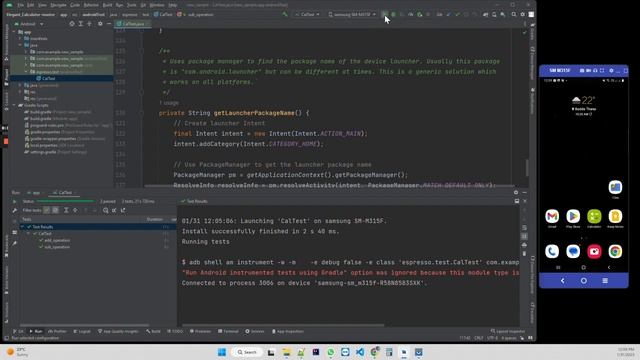Click collapse all icon in test toolbar
Viewport: 640px width, 360px height.
(75, 210)
